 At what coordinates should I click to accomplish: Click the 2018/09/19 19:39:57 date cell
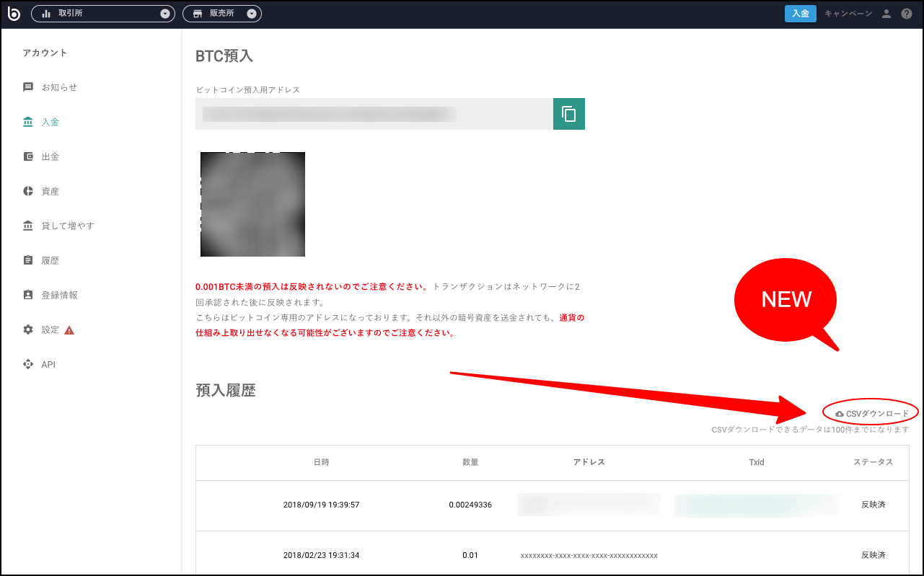tap(321, 505)
